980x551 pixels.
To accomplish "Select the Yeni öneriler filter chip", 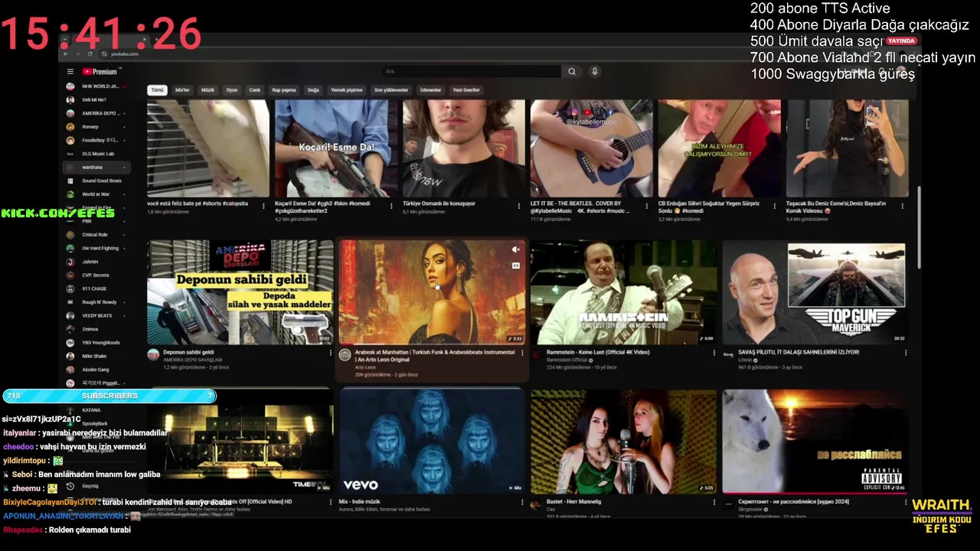I will point(466,90).
